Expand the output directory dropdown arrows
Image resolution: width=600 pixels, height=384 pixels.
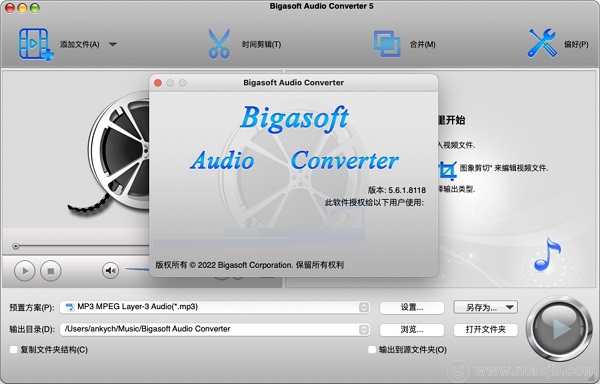364,329
